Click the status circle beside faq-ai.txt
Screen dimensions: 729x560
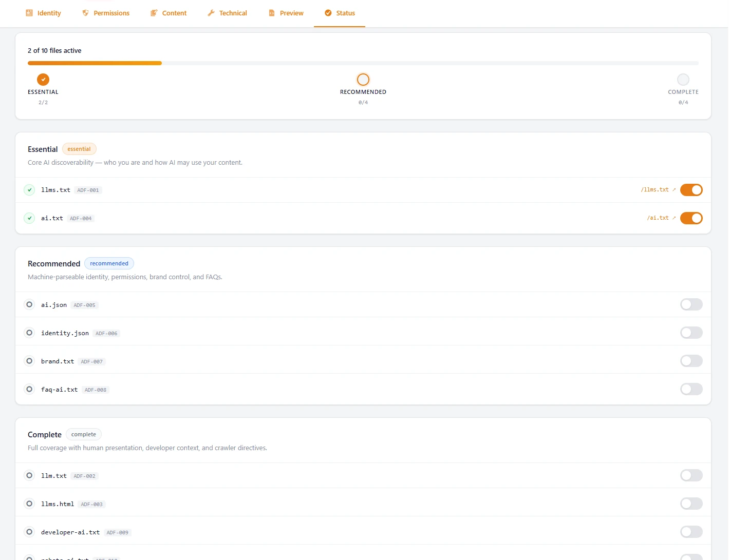pos(29,389)
